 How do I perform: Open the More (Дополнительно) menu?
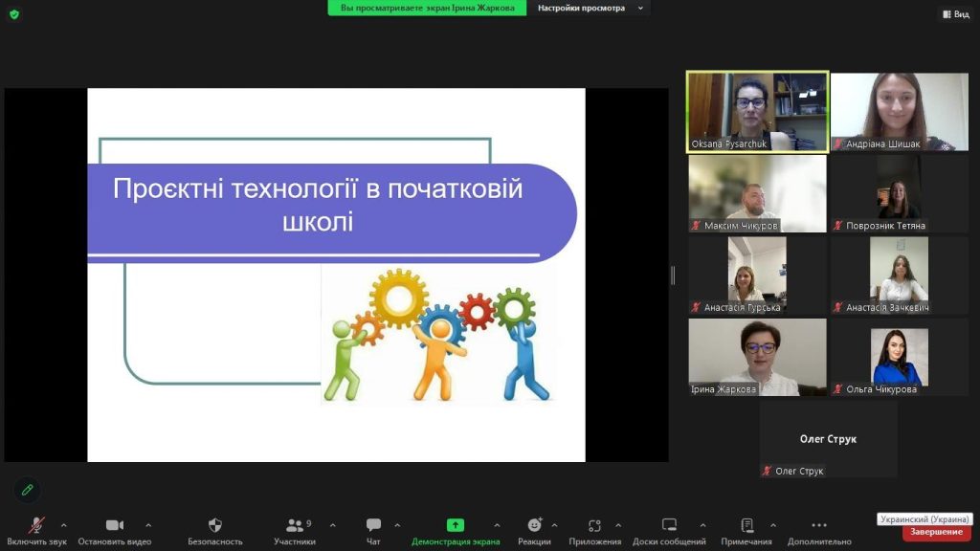coord(819,525)
